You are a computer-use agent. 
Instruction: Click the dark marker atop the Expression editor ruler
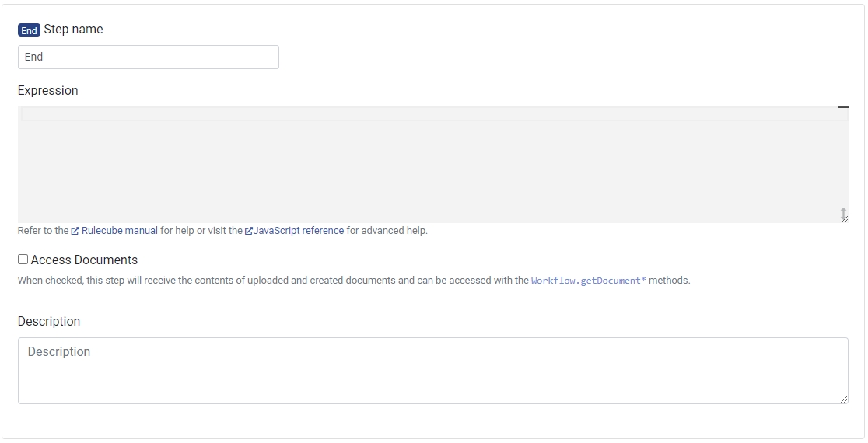[x=843, y=107]
